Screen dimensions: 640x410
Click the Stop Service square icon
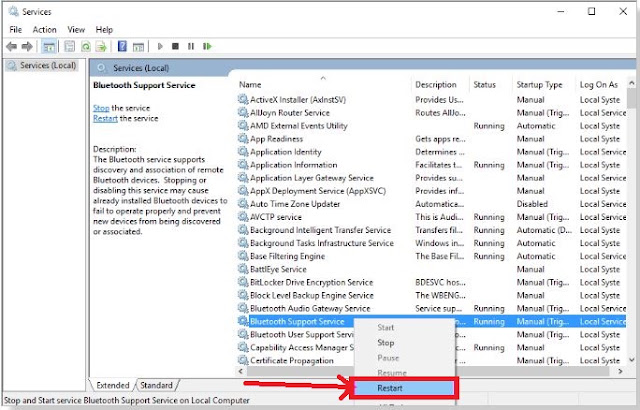[x=176, y=46]
